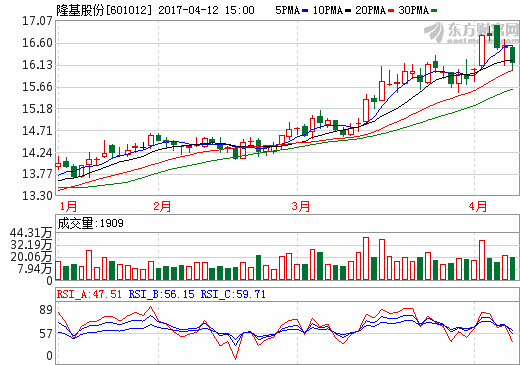The width and height of the screenshot is (520, 365).
Task: Click the 1月 date axis label
Action: click(69, 206)
